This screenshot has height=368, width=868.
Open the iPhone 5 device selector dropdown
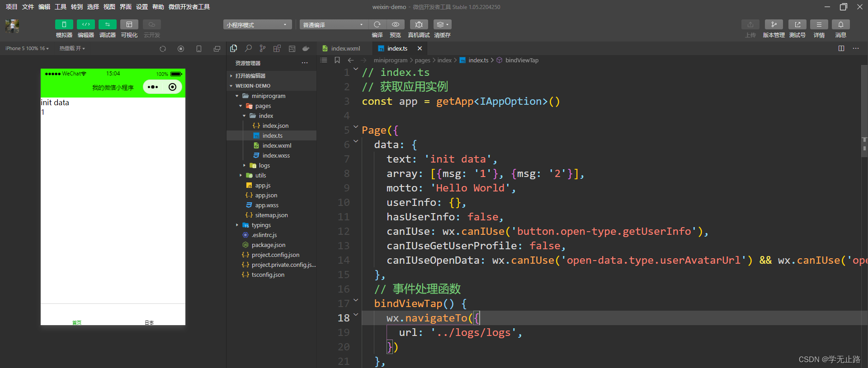pos(27,48)
